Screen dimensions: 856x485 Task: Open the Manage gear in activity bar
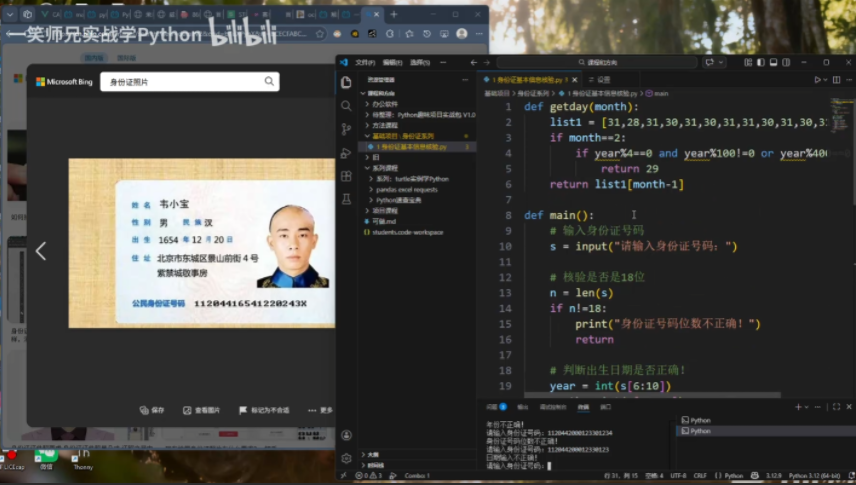[346, 458]
